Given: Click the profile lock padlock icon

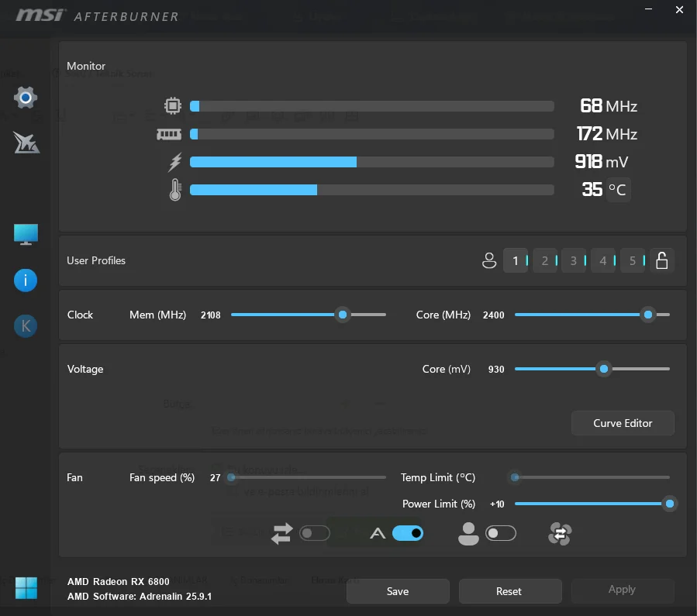Looking at the screenshot, I should [661, 261].
